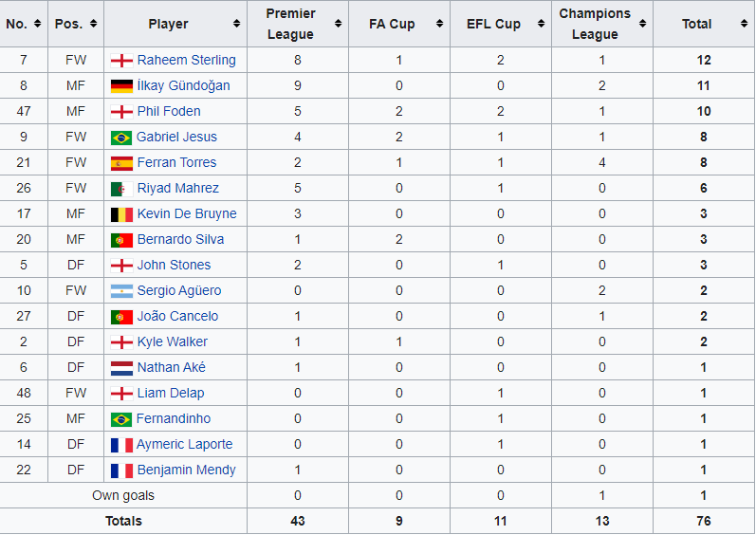Click the Brazil flag next to Gabriel Jesus
This screenshot has height=535, width=756.
point(121,137)
